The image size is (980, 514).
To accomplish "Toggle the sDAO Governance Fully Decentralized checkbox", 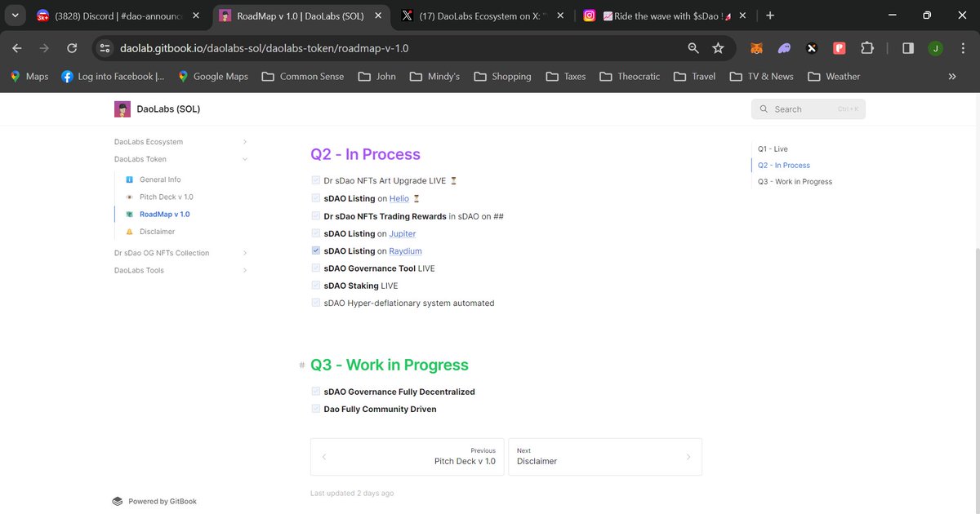I will coord(316,392).
